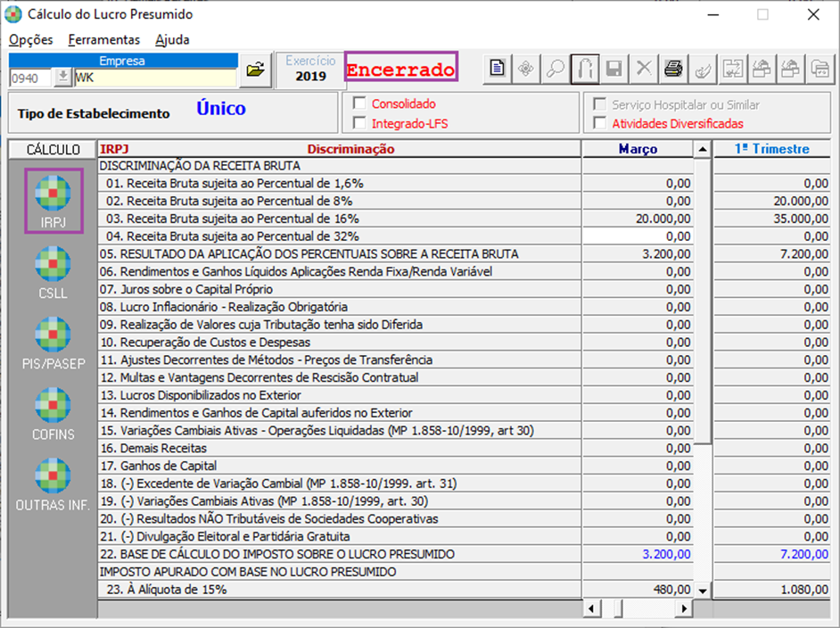Click the Exercício 2019 box

click(310, 69)
